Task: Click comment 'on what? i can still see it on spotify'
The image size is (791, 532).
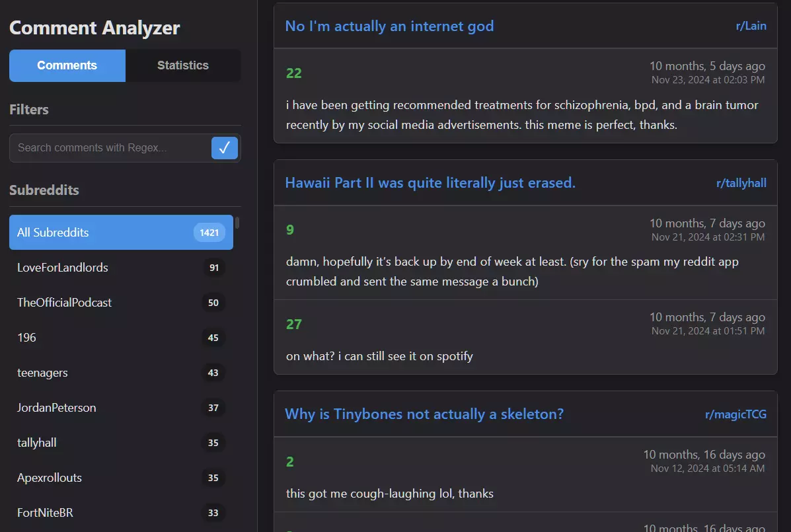Action: pos(379,356)
